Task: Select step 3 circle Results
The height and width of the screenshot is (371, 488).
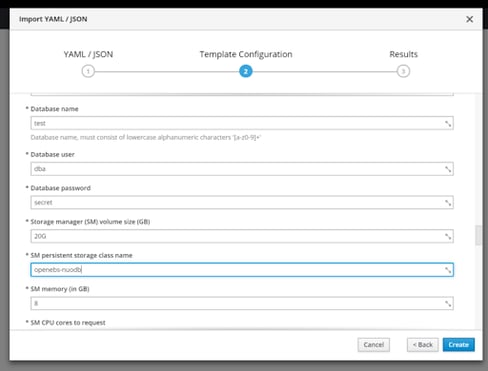Action: (403, 71)
